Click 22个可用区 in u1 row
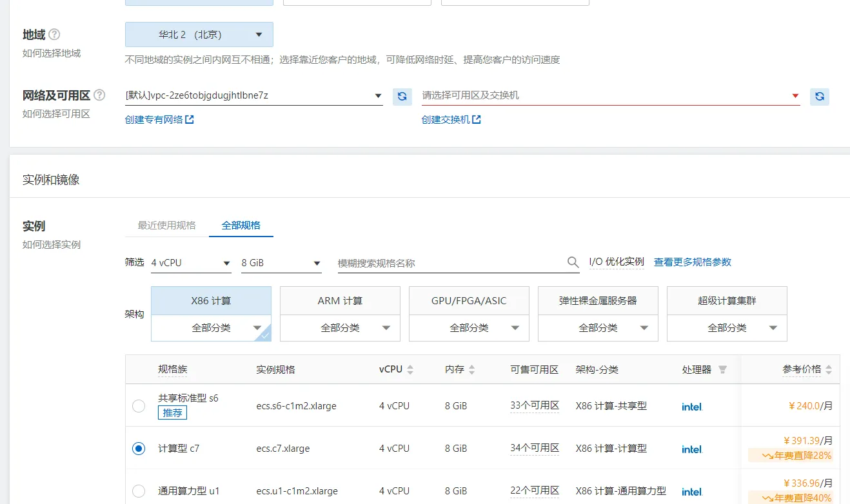Viewport: 850px width, 504px height. pyautogui.click(x=535, y=491)
